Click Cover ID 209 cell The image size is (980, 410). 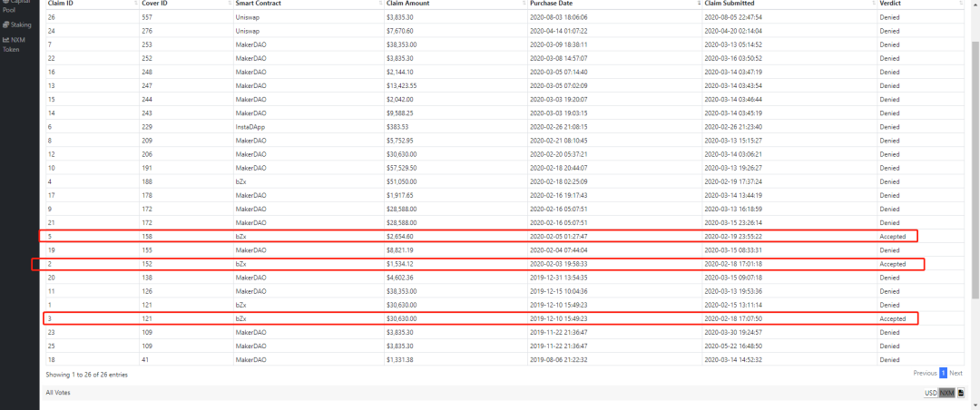186,141
